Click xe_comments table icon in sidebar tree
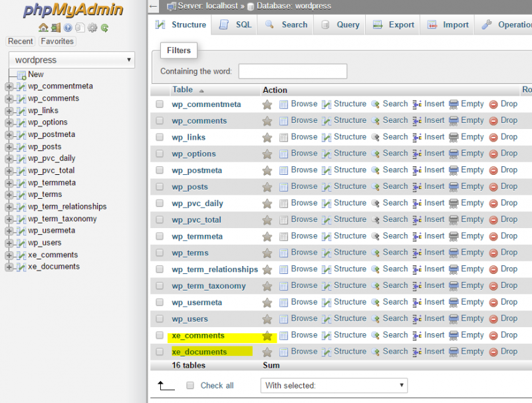532x403 pixels. pos(21,255)
